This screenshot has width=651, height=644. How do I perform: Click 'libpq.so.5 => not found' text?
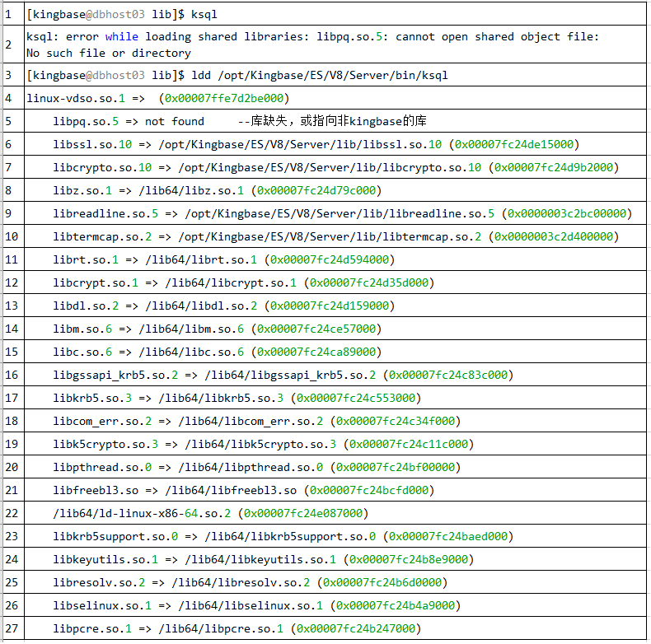tap(129, 122)
